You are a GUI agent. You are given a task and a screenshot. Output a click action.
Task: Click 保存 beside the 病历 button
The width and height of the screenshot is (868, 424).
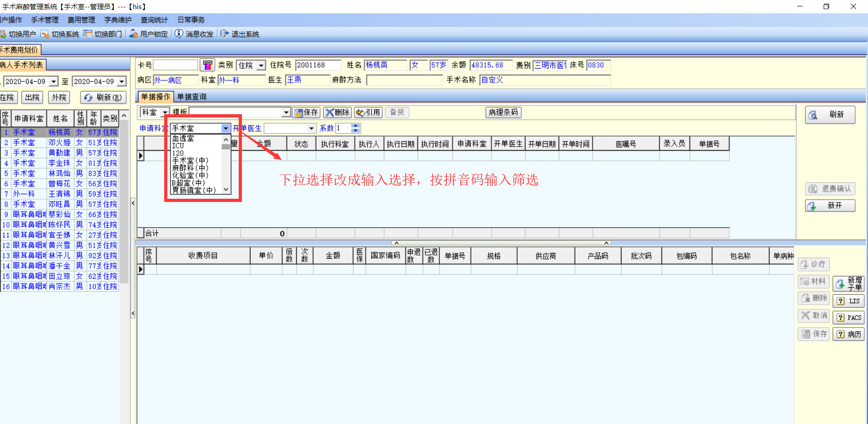click(814, 334)
